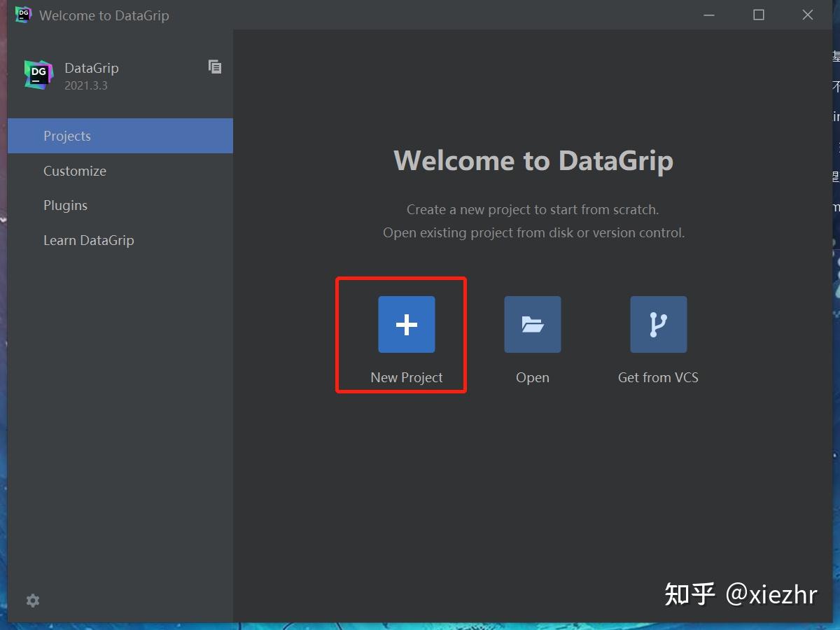Open the Plugins tab
Image resolution: width=840 pixels, height=630 pixels.
click(x=120, y=205)
